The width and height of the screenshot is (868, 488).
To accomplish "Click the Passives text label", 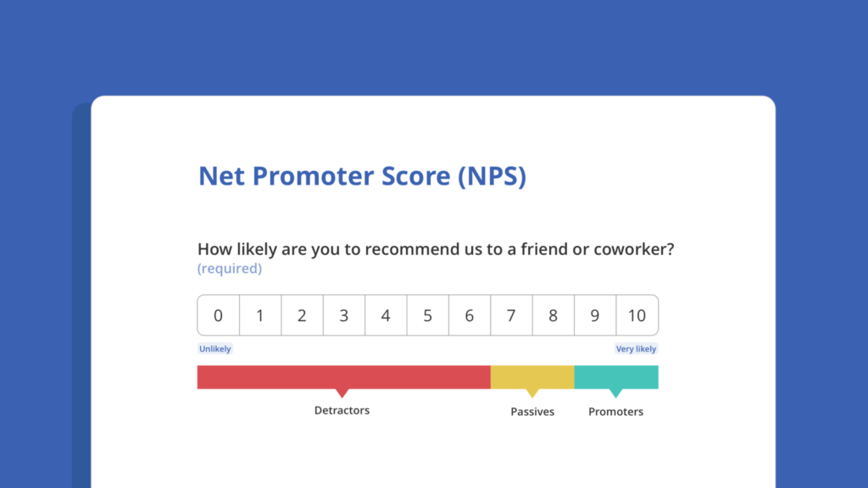I will (532, 412).
